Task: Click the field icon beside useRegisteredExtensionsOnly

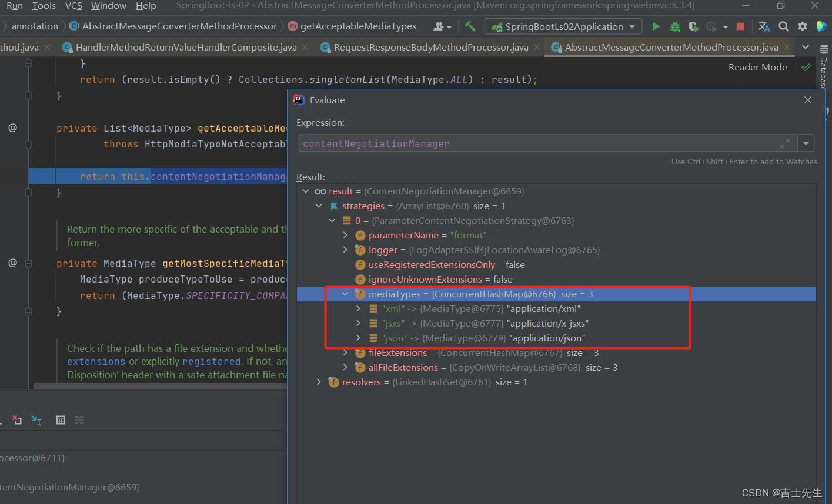Action: [360, 265]
